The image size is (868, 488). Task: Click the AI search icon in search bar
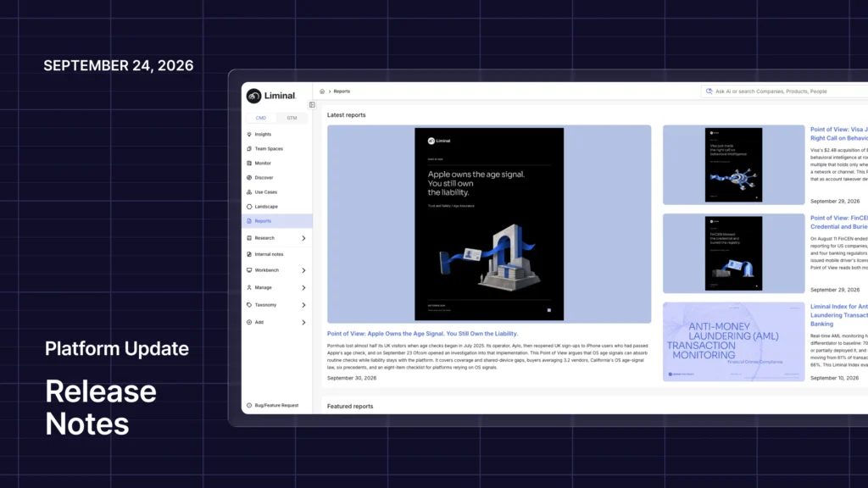pyautogui.click(x=709, y=91)
